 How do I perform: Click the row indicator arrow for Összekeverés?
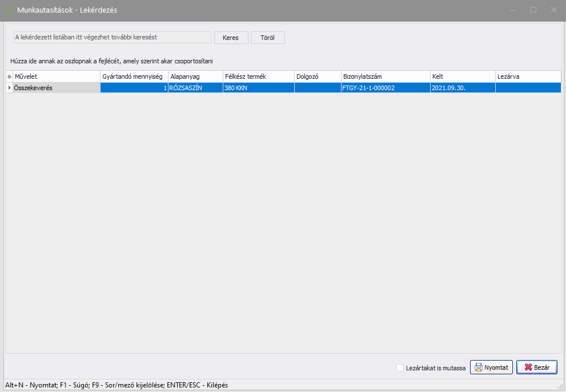pos(9,88)
